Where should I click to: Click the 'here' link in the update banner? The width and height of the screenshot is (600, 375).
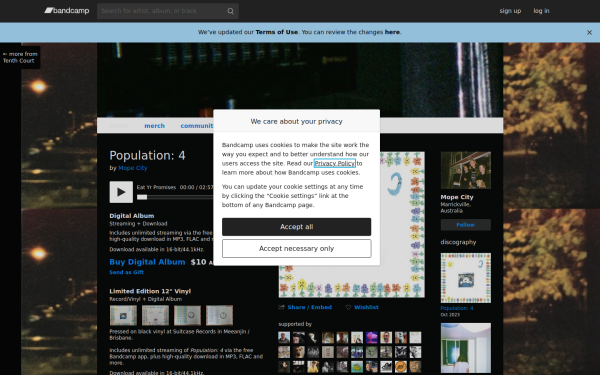(392, 32)
